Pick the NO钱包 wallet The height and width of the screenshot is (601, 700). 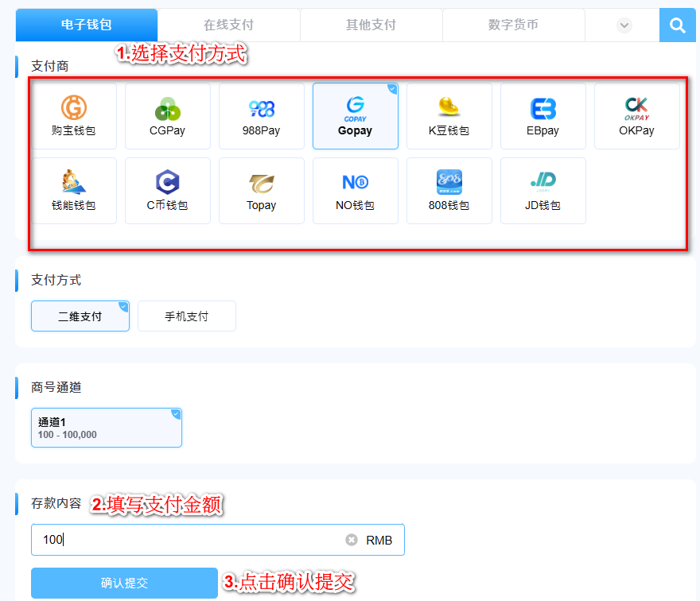(356, 191)
